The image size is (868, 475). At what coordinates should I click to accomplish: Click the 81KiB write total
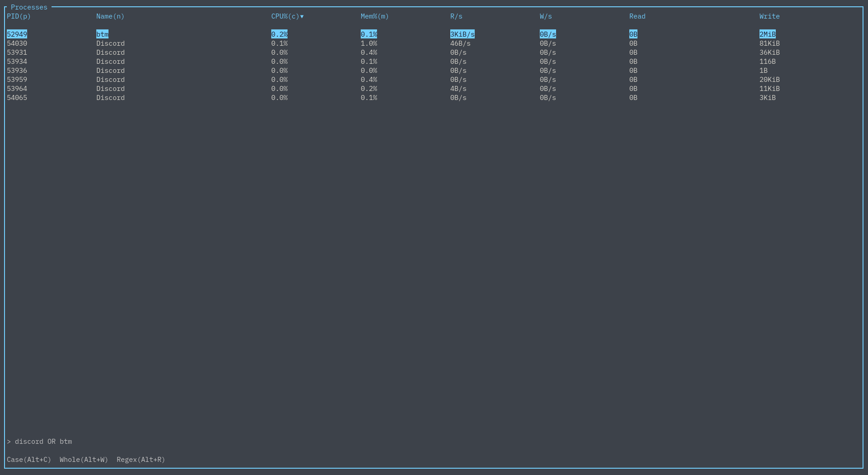click(x=769, y=43)
